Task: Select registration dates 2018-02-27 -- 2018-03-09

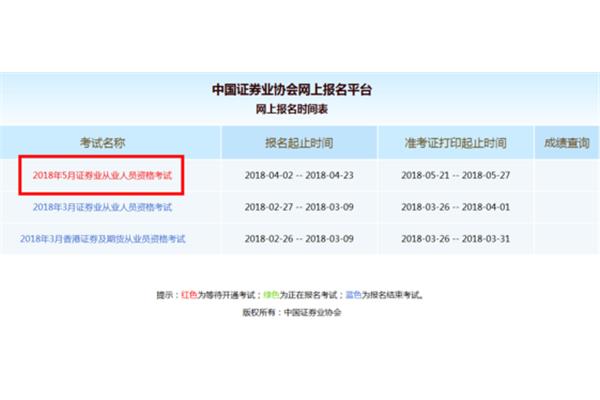Action: (x=299, y=207)
